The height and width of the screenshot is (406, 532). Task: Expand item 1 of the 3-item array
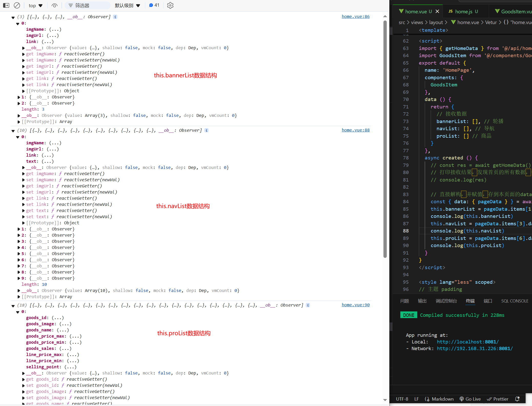pos(19,97)
